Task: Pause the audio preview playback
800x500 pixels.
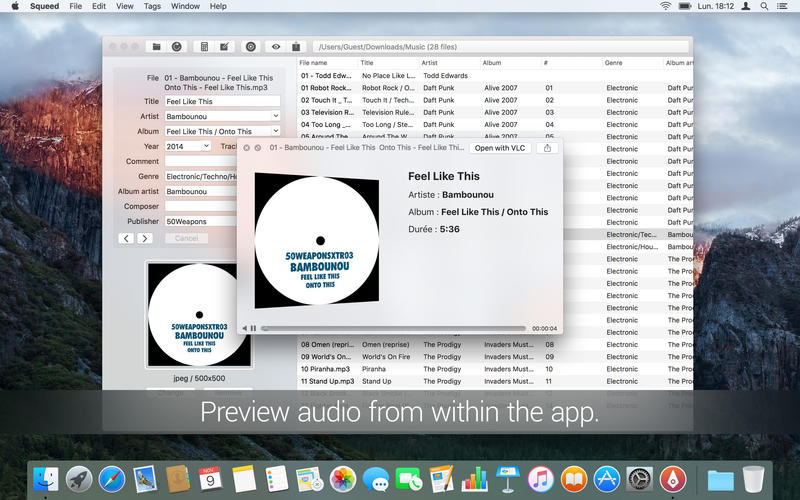Action: click(x=253, y=328)
